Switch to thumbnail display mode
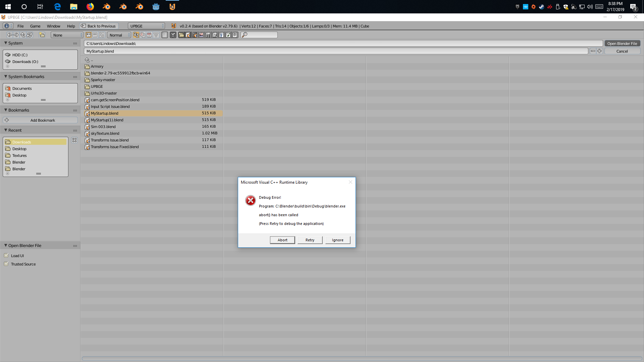Screen dimensions: 644x362 coord(102,35)
